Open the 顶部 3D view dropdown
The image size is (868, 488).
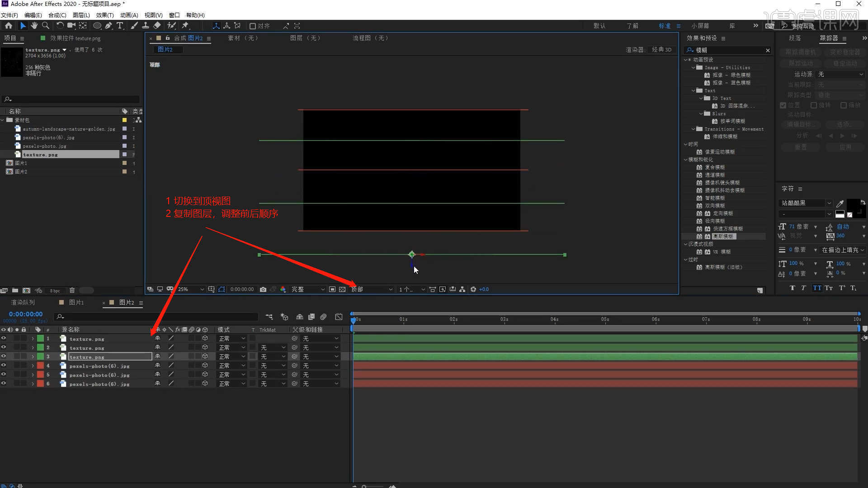pos(372,289)
